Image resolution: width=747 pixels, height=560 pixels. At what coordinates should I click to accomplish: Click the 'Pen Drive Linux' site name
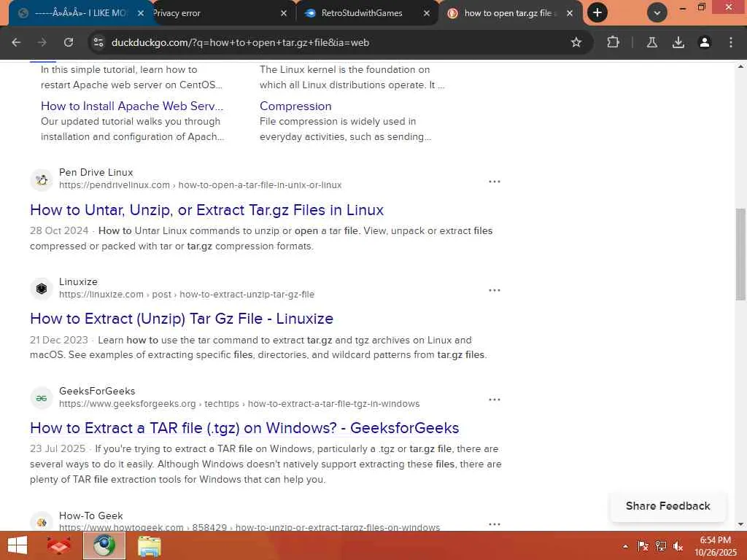click(96, 172)
